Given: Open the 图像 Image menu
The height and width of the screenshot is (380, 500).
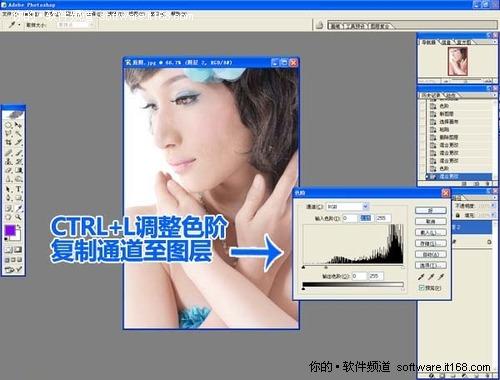Looking at the screenshot, I should [x=52, y=14].
